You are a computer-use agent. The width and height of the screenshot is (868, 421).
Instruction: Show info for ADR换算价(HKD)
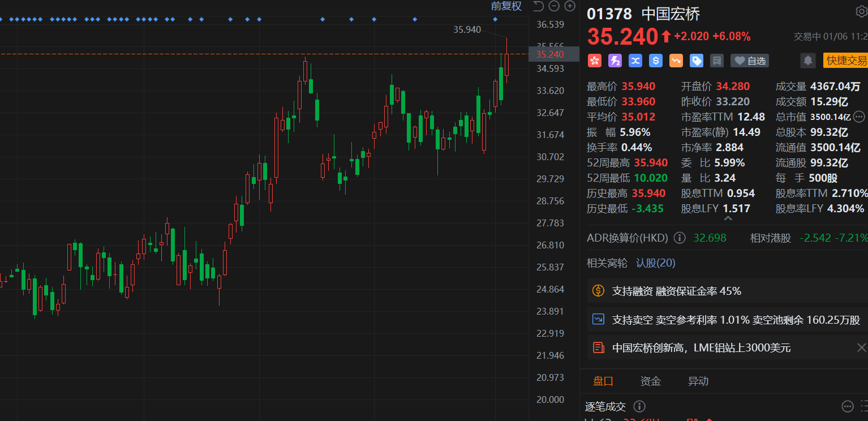coord(680,238)
